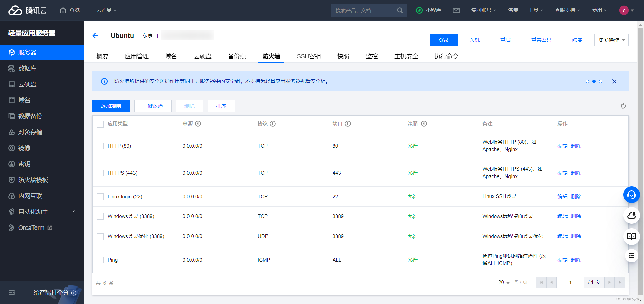Show info tooltip for 协议 column

(273, 124)
